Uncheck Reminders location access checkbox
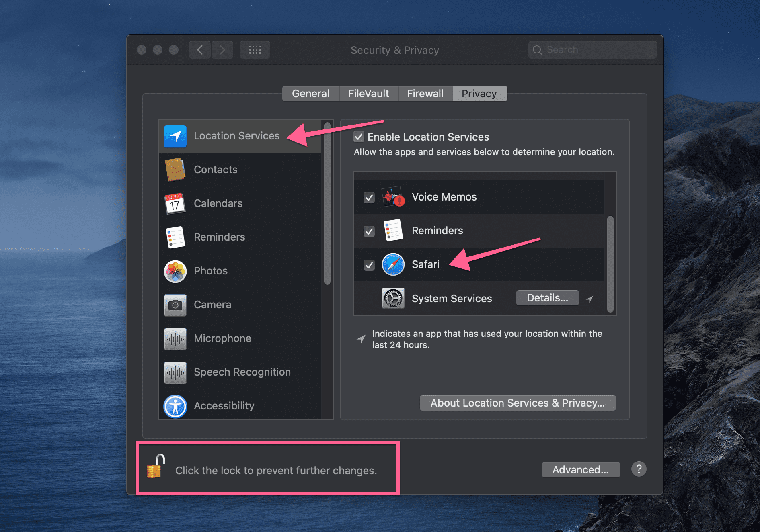 point(369,231)
